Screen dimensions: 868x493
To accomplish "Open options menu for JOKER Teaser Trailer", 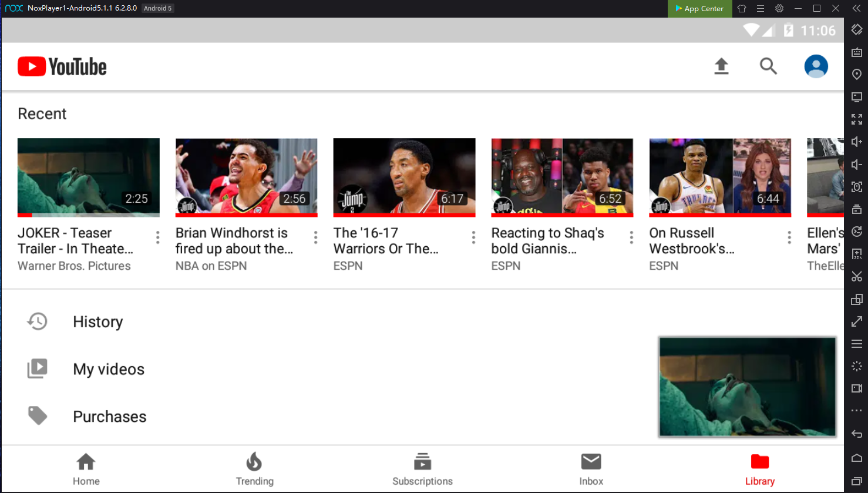I will click(x=157, y=237).
